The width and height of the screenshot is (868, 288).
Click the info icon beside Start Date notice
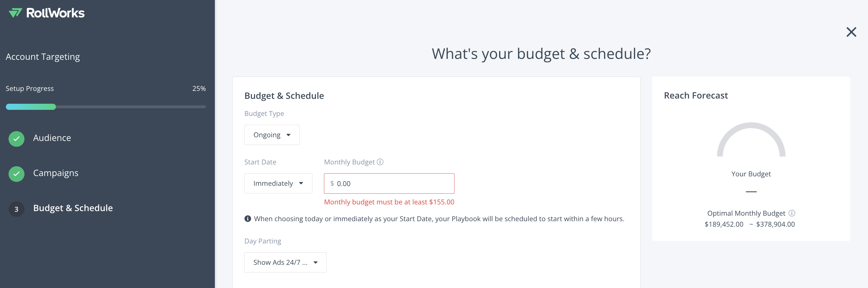pyautogui.click(x=248, y=219)
